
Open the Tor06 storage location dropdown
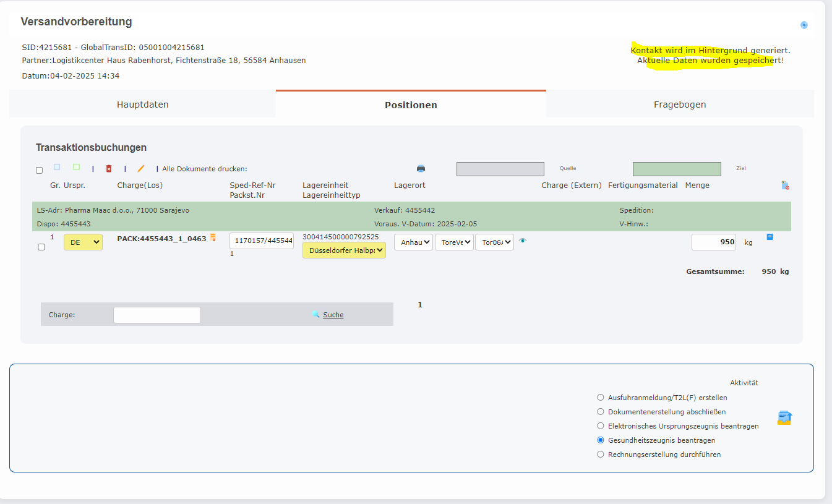point(494,242)
